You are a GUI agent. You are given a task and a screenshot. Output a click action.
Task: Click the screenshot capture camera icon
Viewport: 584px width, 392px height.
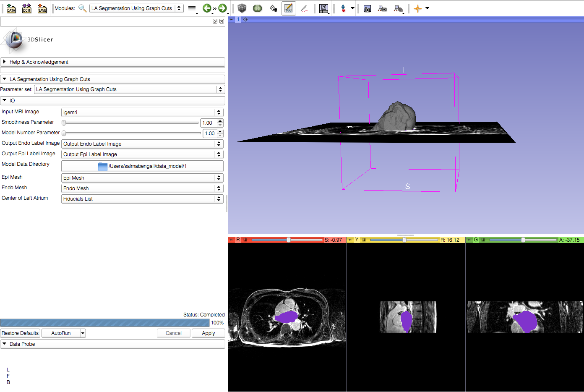point(367,8)
